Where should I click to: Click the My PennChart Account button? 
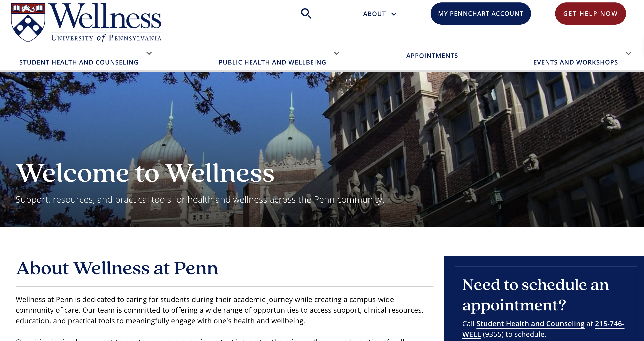coord(480,14)
